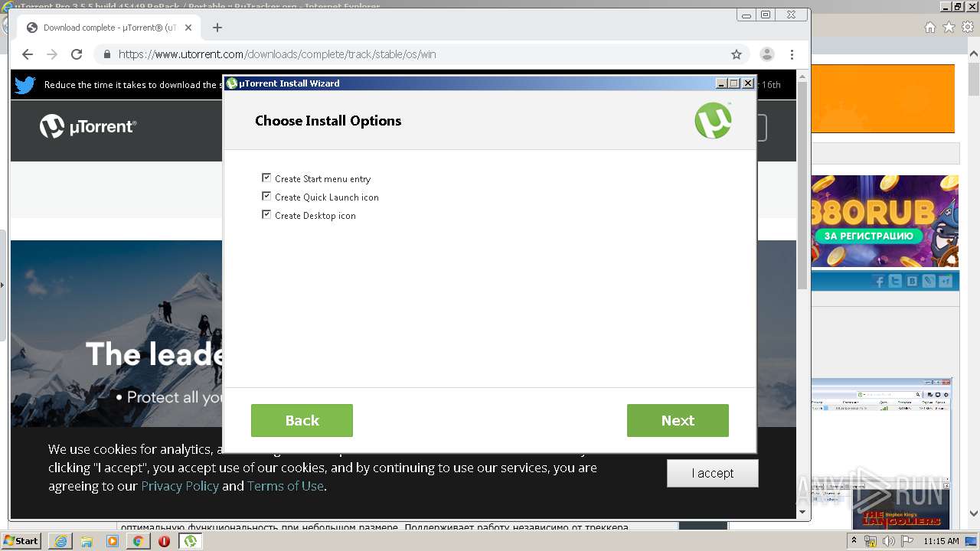
Task: Go back in the Chrome browser
Action: pyautogui.click(x=28, y=54)
